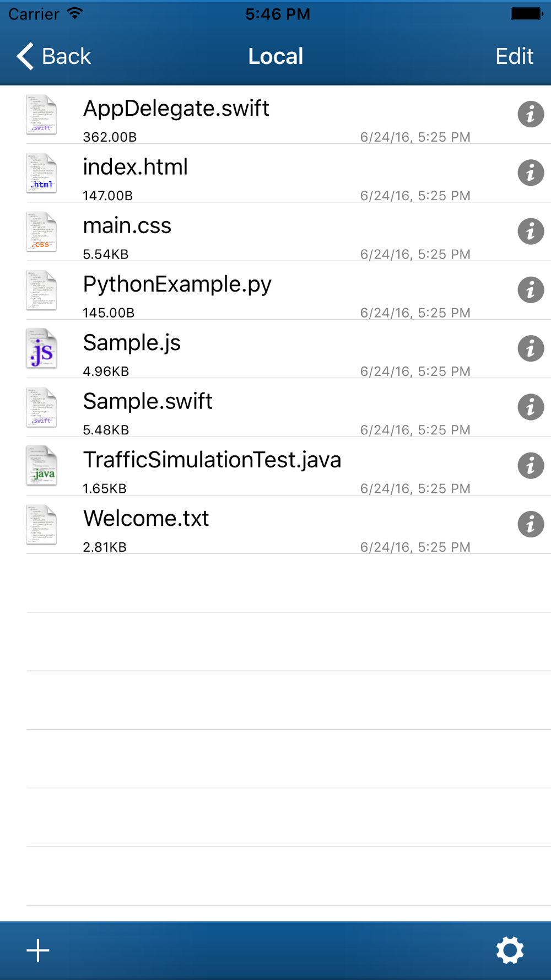The height and width of the screenshot is (980, 551).
Task: Go Back to previous screen
Action: point(53,56)
